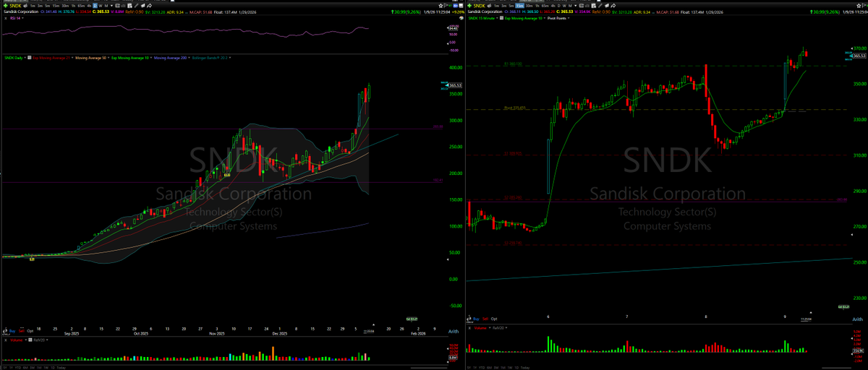Click the flag icon in right chart header
The width and height of the screenshot is (868, 370).
864,6
